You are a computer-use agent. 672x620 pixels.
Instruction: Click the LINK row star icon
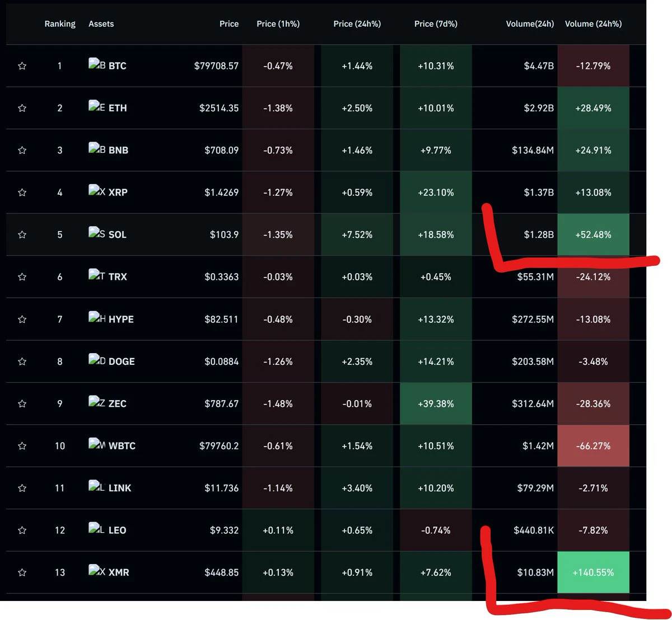(x=22, y=488)
